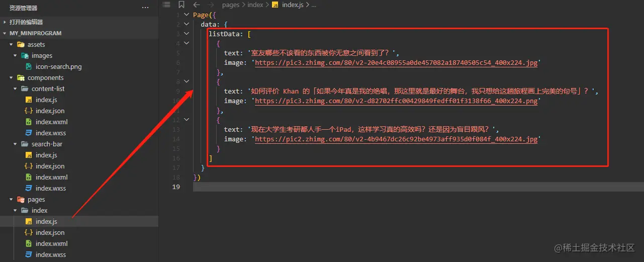The width and height of the screenshot is (644, 262).
Task: Click JSON braces icon of content-list index.json
Action: (29, 111)
